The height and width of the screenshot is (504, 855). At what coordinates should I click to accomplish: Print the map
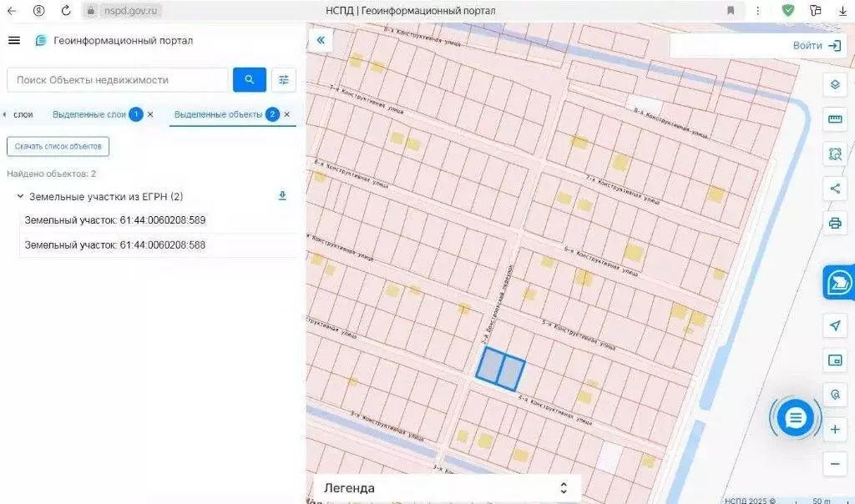[x=835, y=223]
